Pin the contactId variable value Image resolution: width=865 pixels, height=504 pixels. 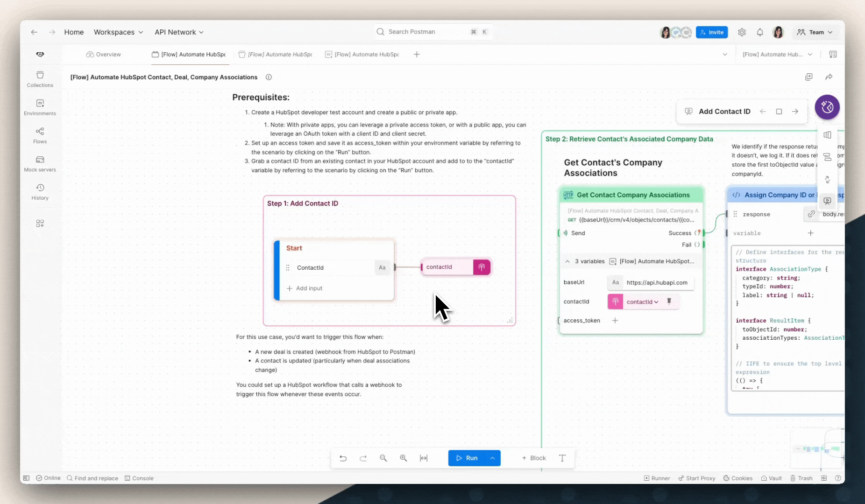click(670, 301)
